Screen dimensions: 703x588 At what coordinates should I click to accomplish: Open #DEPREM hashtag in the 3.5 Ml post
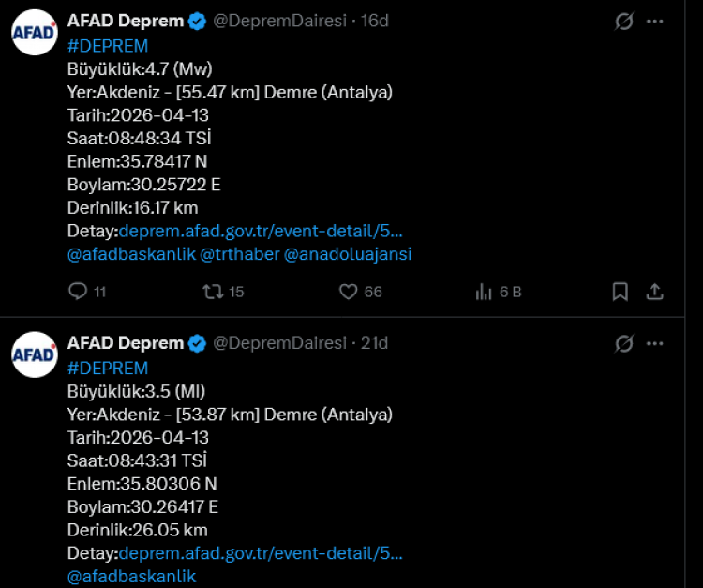(x=108, y=368)
